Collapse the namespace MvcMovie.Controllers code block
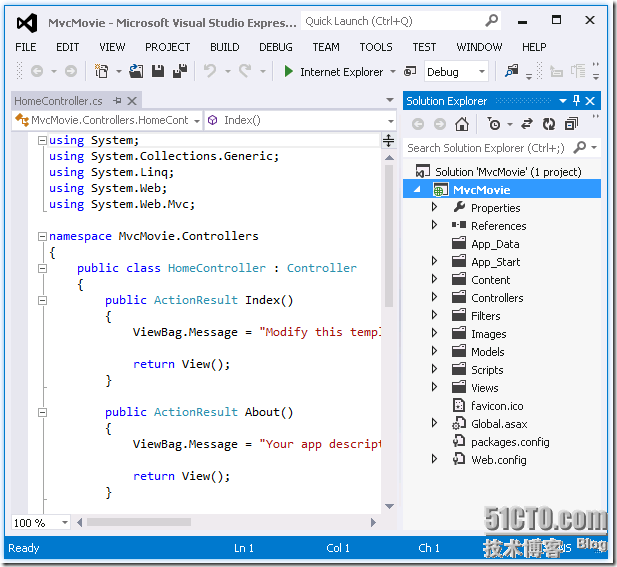 tap(41, 236)
